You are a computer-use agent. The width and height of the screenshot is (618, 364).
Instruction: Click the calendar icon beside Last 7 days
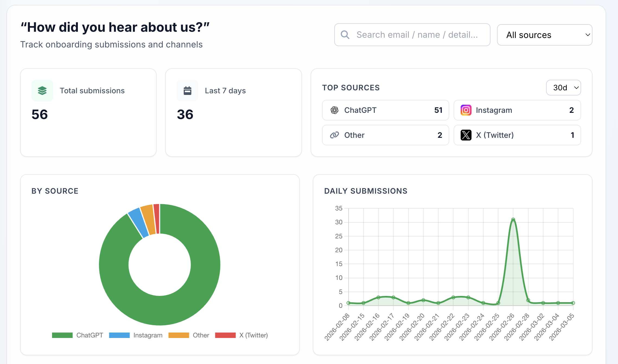[x=187, y=91]
